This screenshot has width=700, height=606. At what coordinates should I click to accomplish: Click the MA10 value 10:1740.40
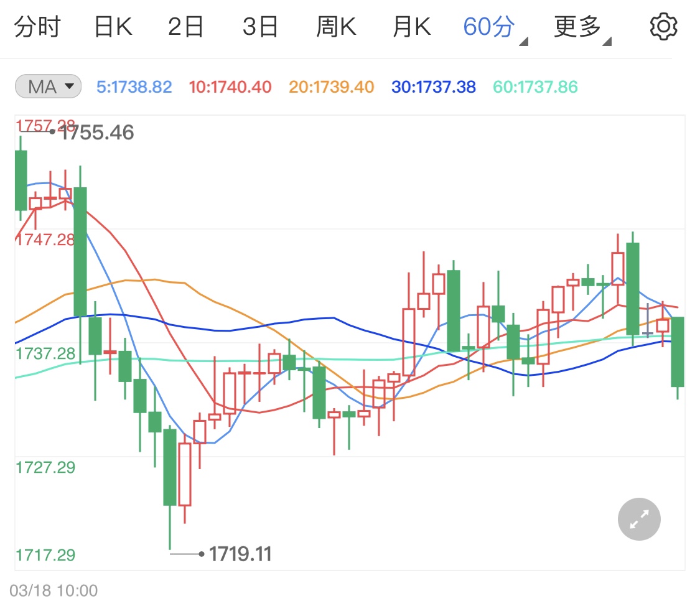(230, 87)
